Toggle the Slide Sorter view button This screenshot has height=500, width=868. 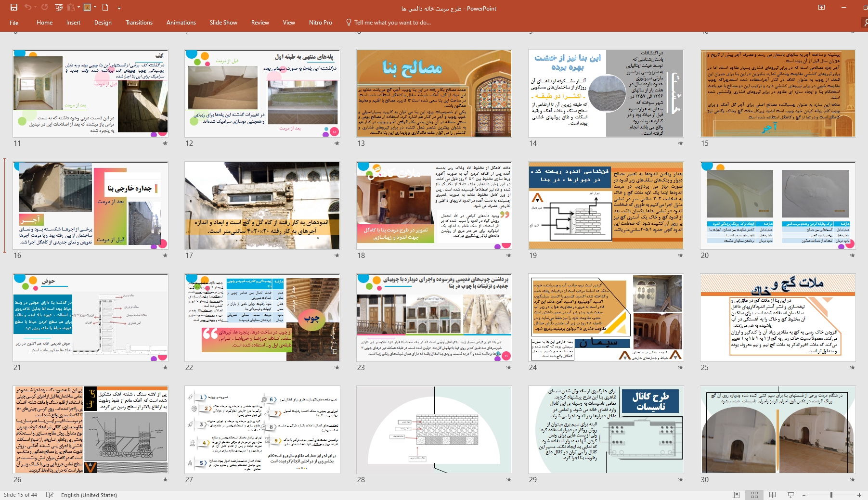[x=754, y=495]
